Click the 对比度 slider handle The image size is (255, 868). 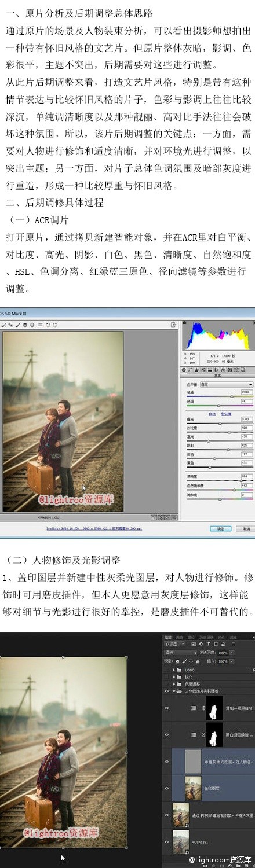point(230,432)
